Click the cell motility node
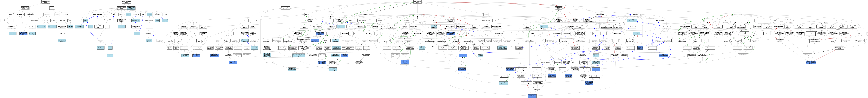Viewport: 868px width, 98px height. tap(379, 21)
